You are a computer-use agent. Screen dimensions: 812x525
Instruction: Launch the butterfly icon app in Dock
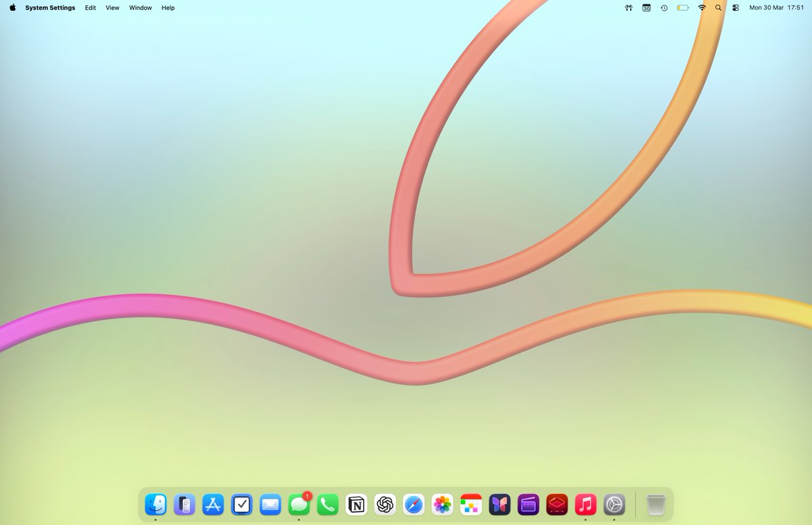click(499, 504)
